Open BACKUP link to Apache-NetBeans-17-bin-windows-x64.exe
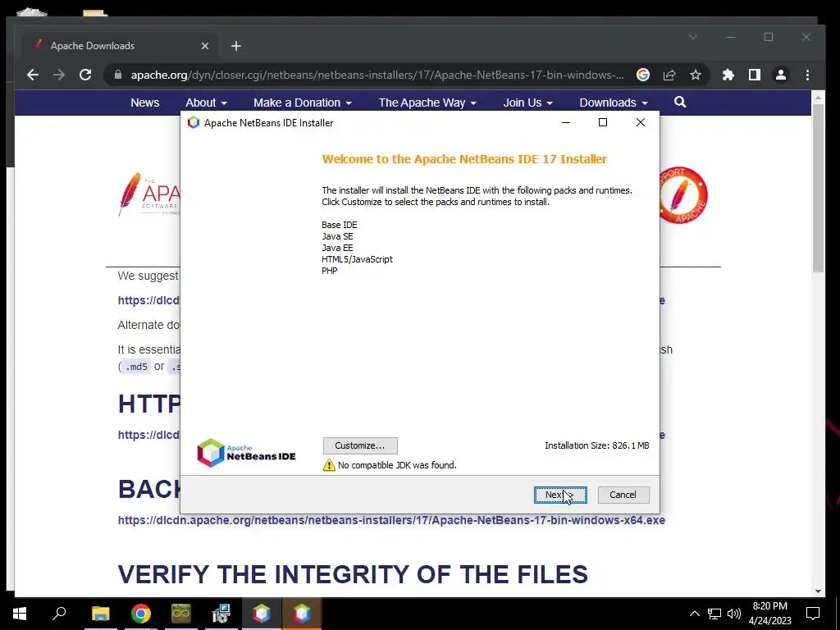 pyautogui.click(x=391, y=520)
